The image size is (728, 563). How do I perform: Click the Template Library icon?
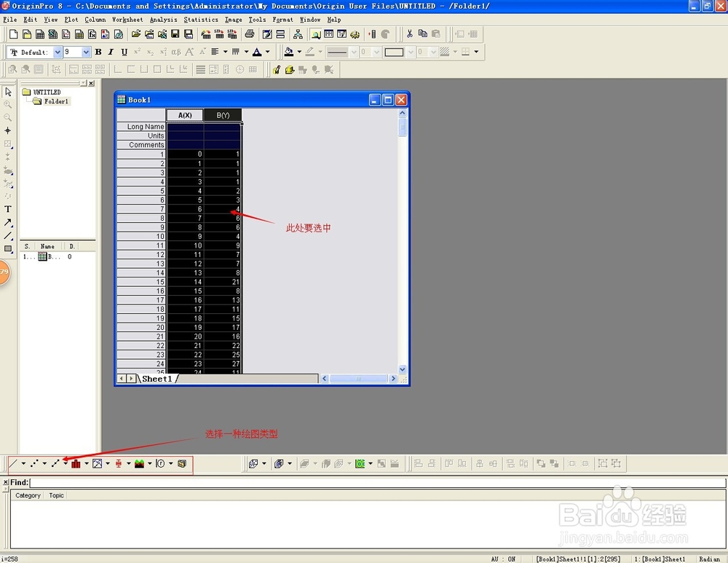181,463
